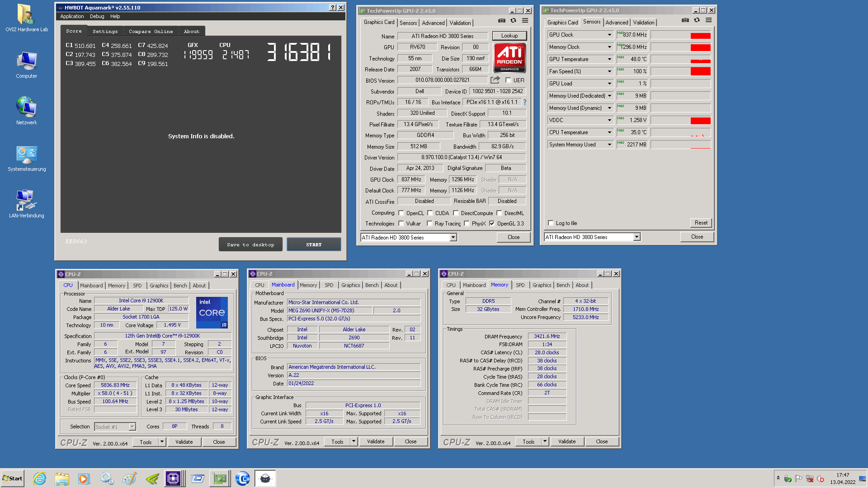
Task: Toggle the CUDA checkbox
Action: (430, 213)
